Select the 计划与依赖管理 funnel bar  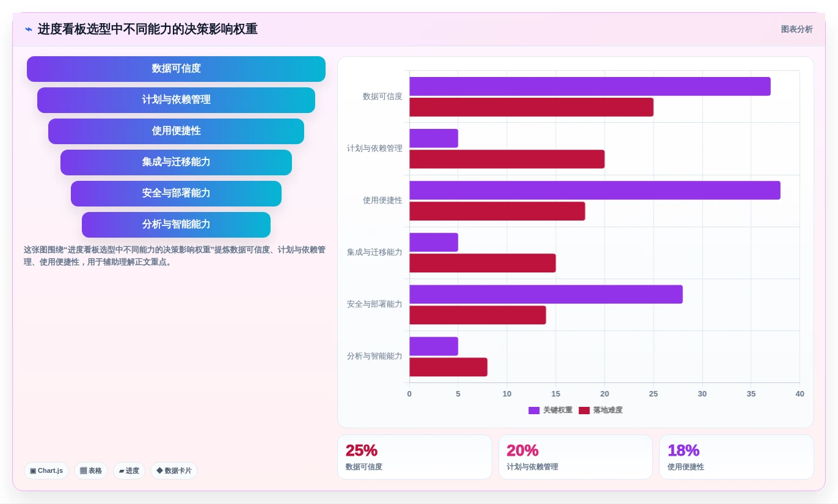click(176, 100)
